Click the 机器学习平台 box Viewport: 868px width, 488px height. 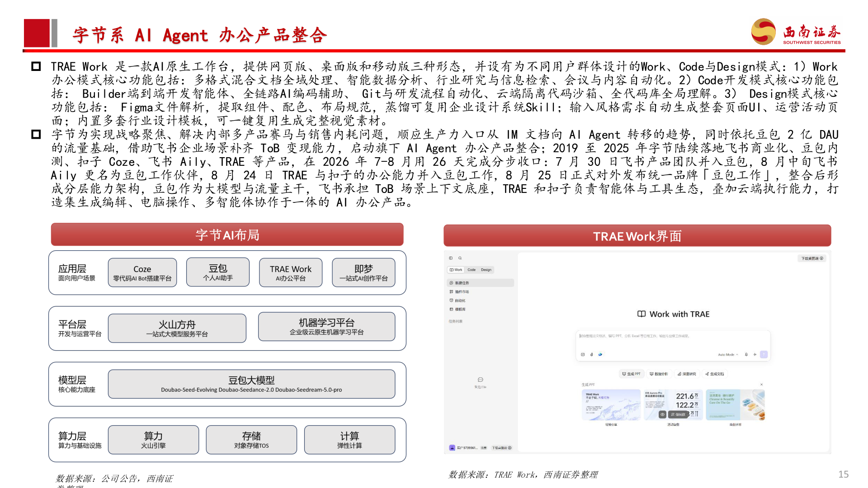[326, 327]
